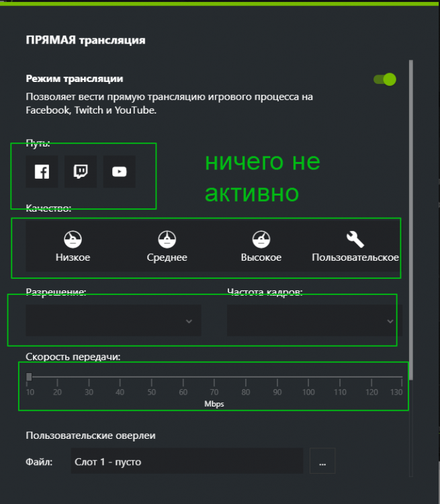
Task: Select the Facebook streaming destination icon
Action: coord(42,171)
